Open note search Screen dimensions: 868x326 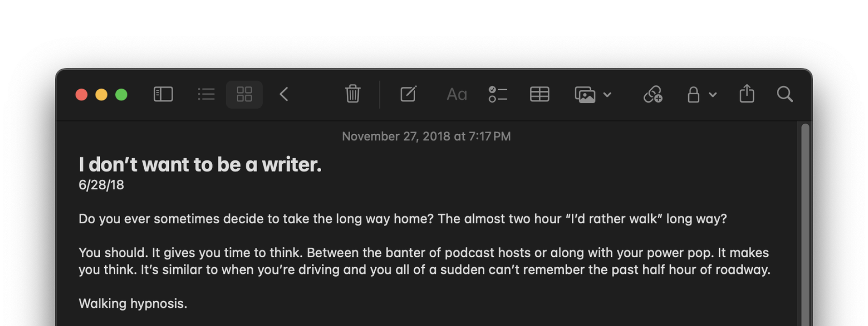tap(785, 94)
